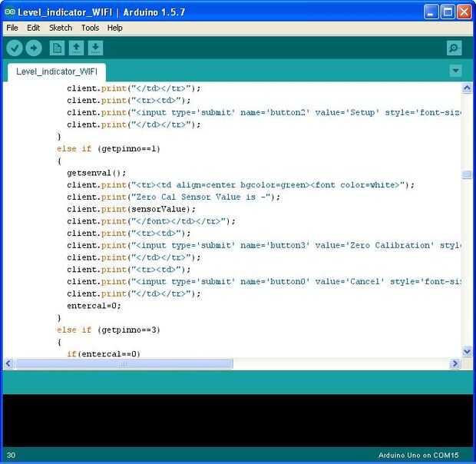Open the Help menu
The width and height of the screenshot is (476, 464).
tap(114, 28)
